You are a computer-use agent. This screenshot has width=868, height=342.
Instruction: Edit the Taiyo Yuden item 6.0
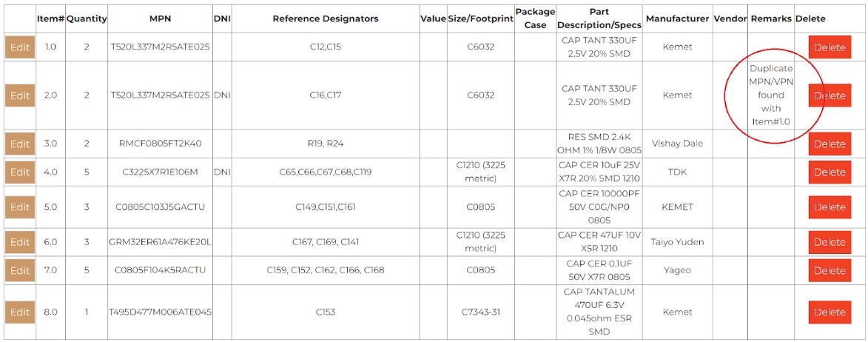[19, 242]
